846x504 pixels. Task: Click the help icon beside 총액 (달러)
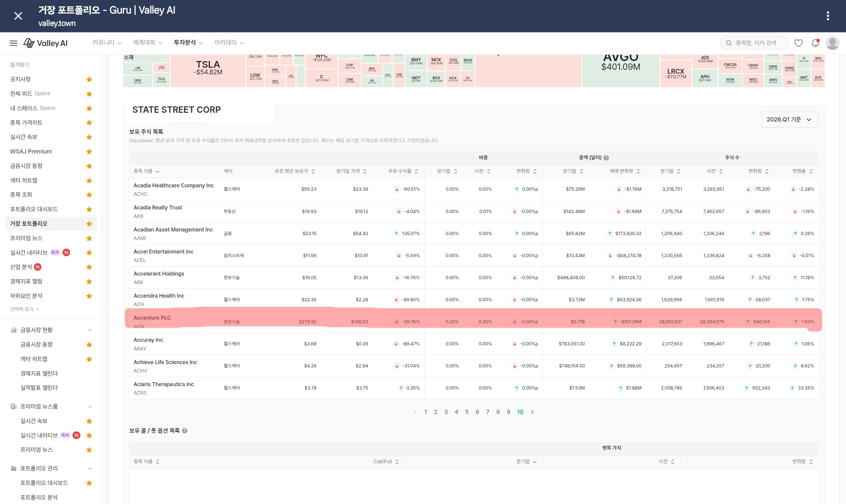tap(606, 158)
